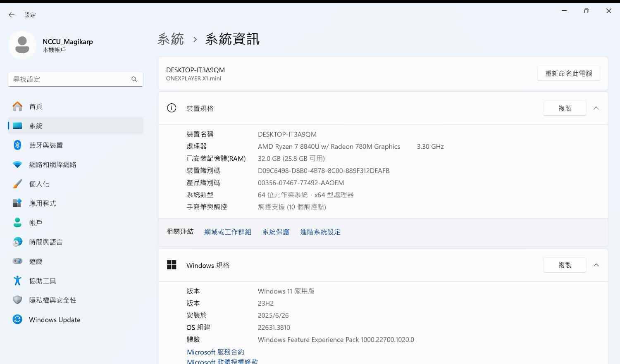Select 應用程式 in the sidebar

(x=76, y=203)
